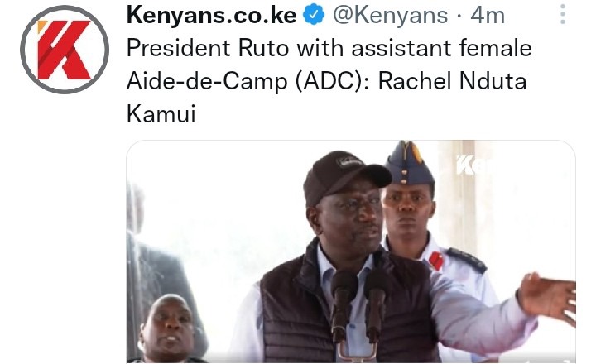Click the name 'Rachel Nduta' in the tweet
This screenshot has width=596, height=364.
452,81
